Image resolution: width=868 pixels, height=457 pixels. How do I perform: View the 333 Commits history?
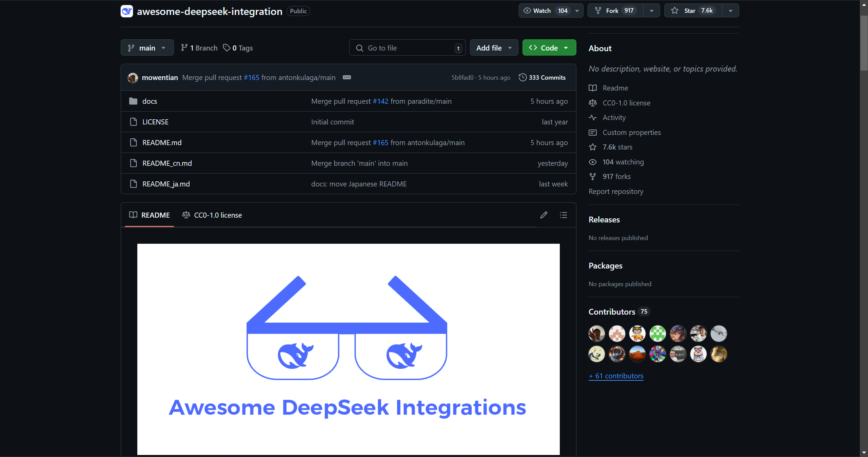pos(542,78)
